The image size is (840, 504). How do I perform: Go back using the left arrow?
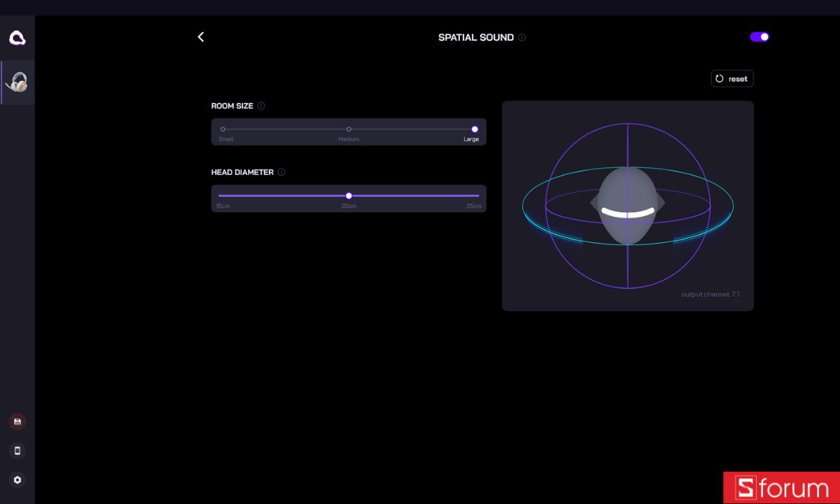click(x=201, y=37)
